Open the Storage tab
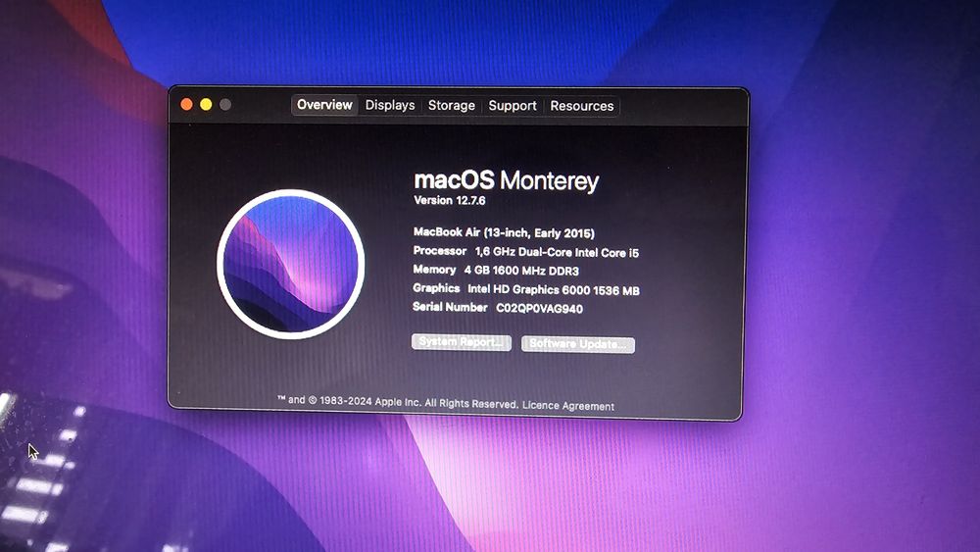Image resolution: width=980 pixels, height=552 pixels. click(x=451, y=106)
